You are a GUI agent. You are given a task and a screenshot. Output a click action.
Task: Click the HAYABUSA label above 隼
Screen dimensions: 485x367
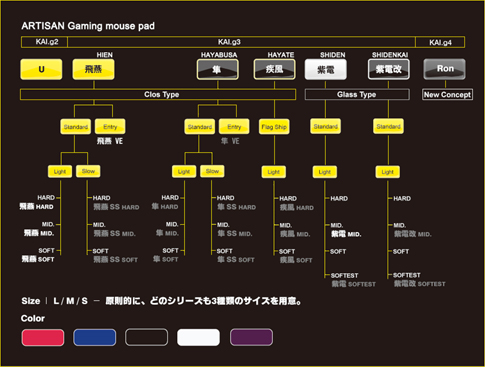(219, 55)
